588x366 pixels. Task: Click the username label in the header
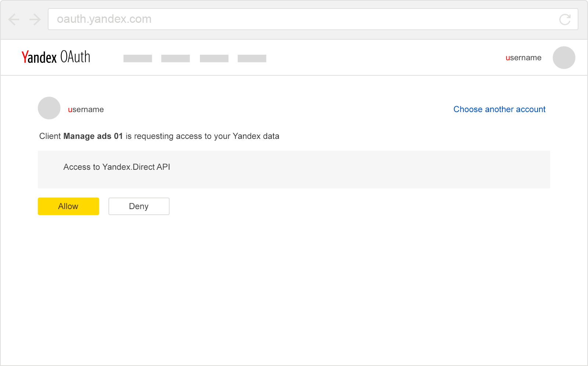coord(523,57)
